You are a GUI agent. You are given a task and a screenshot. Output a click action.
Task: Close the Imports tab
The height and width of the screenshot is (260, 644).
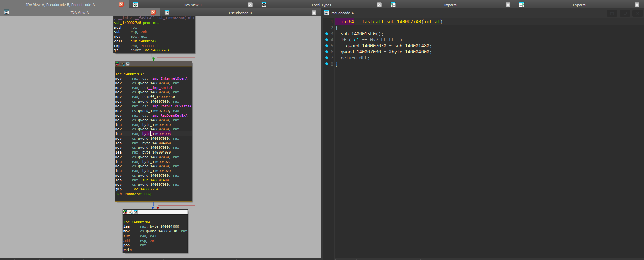pos(508,5)
